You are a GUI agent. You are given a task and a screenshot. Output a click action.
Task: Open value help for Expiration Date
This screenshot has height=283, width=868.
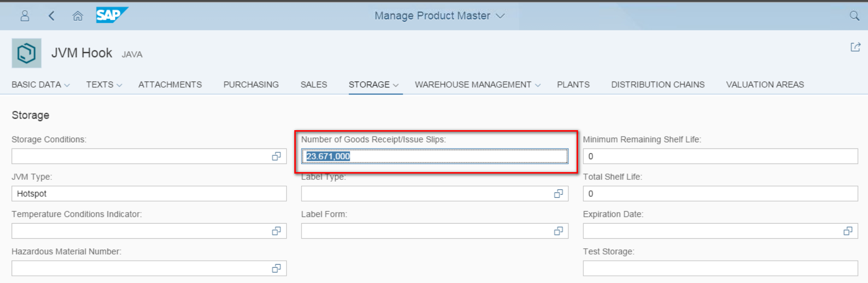(848, 231)
